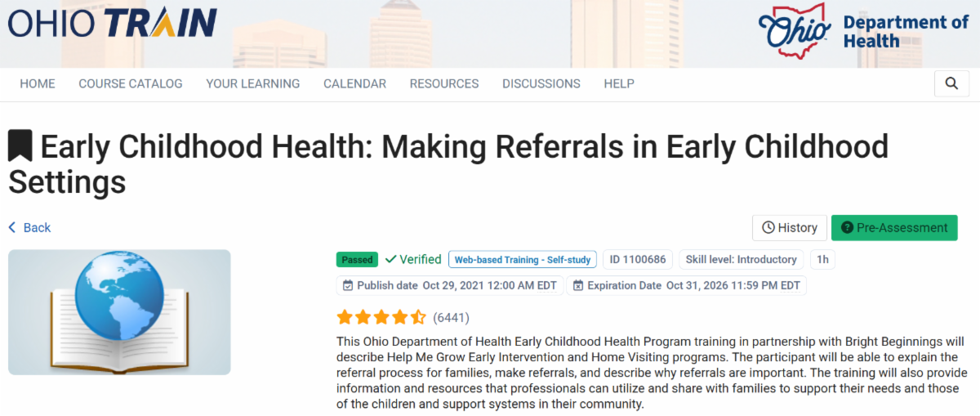This screenshot has height=416, width=980.
Task: Click the Web-based Training - Self-study tag
Action: (x=523, y=260)
